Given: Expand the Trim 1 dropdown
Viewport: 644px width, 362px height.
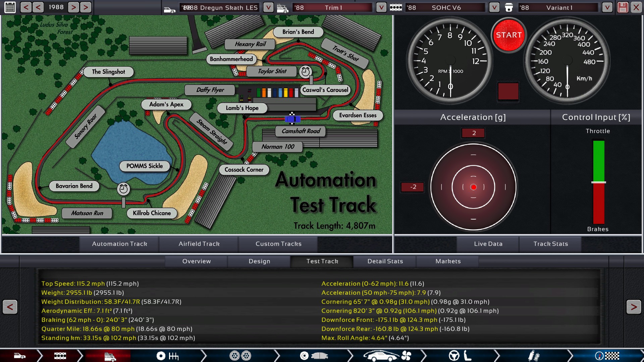Looking at the screenshot, I should click(381, 7).
